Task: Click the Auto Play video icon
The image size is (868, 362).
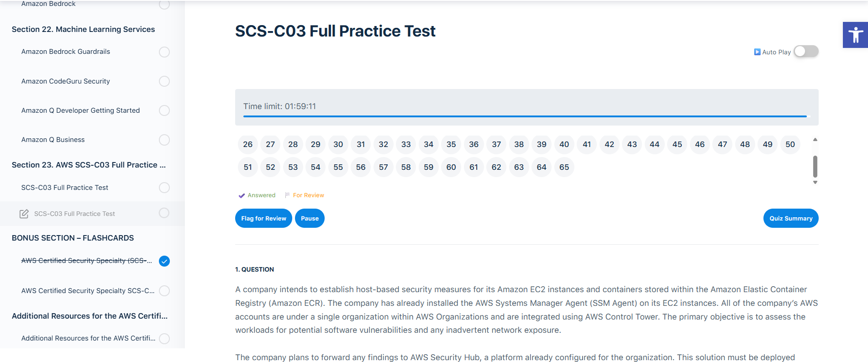Action: (757, 52)
